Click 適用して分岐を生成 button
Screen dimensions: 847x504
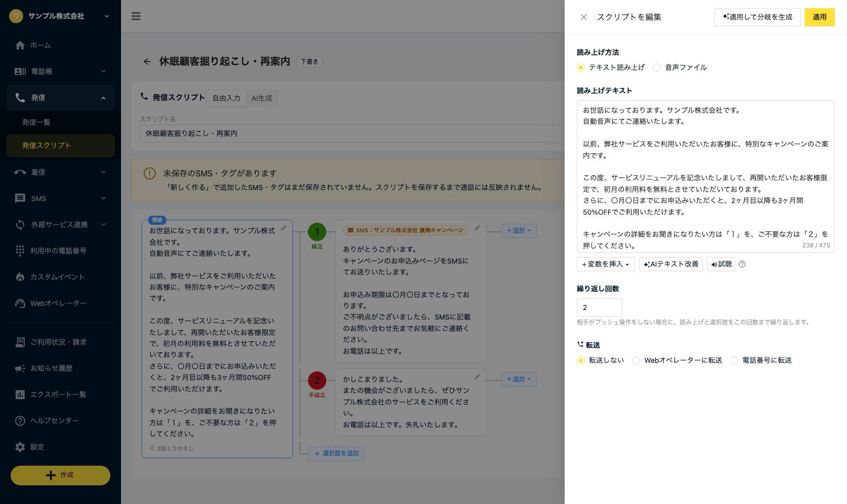point(757,17)
